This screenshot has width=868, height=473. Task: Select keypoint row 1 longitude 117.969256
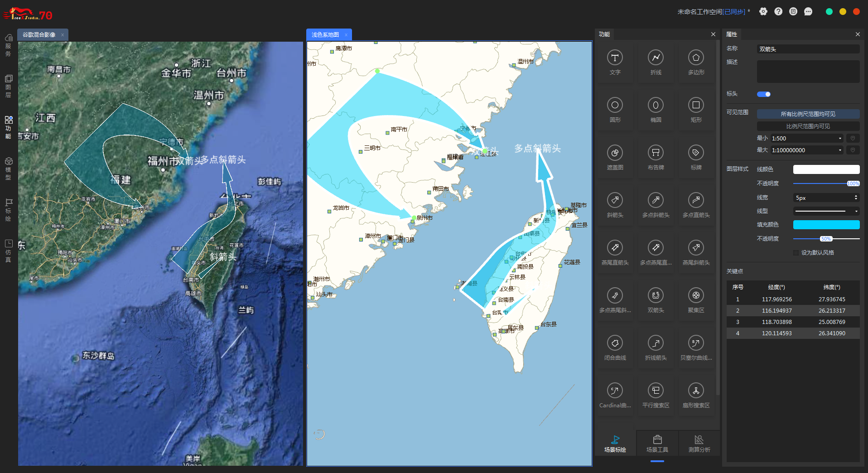[x=776, y=299]
